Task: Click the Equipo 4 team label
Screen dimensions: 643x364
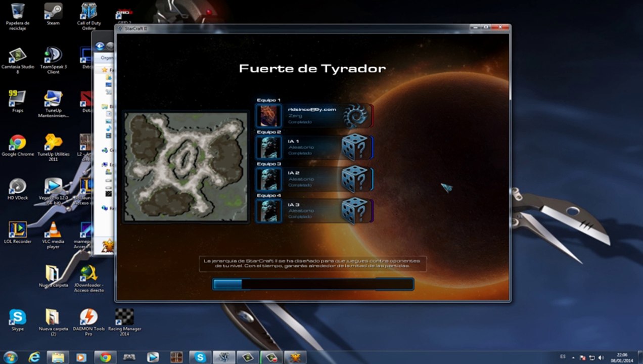Action: 268,195
